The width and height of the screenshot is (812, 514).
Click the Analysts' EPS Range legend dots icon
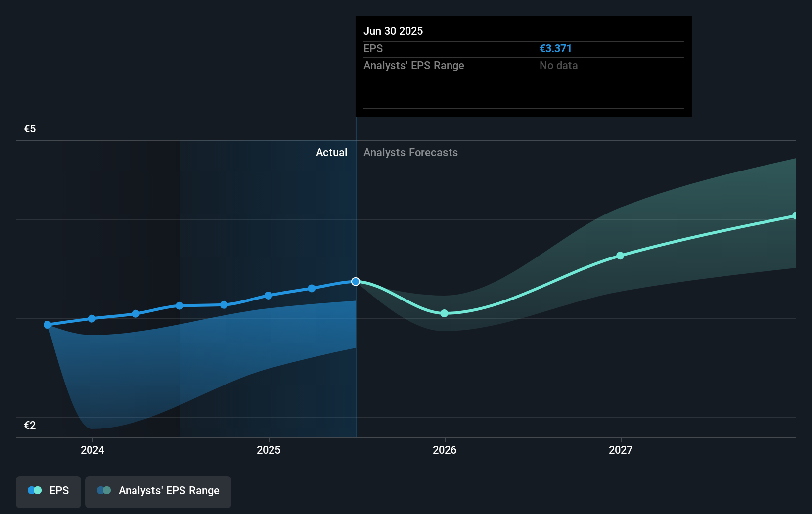104,490
